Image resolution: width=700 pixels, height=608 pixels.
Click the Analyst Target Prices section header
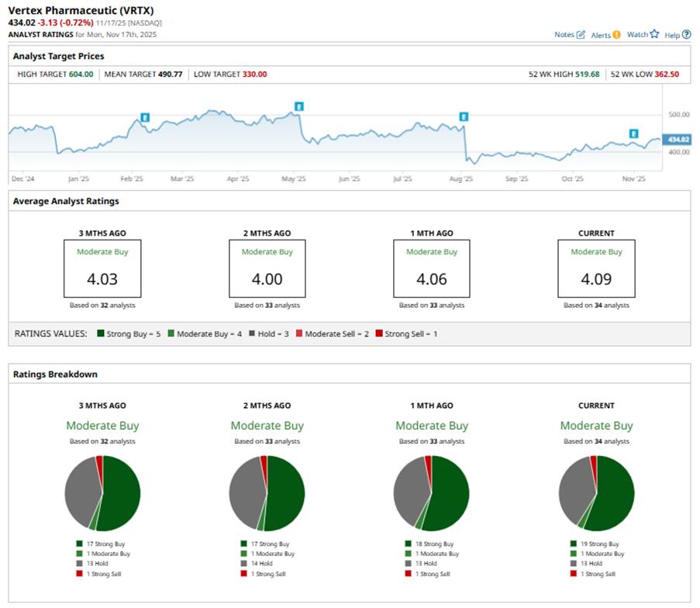pos(58,56)
